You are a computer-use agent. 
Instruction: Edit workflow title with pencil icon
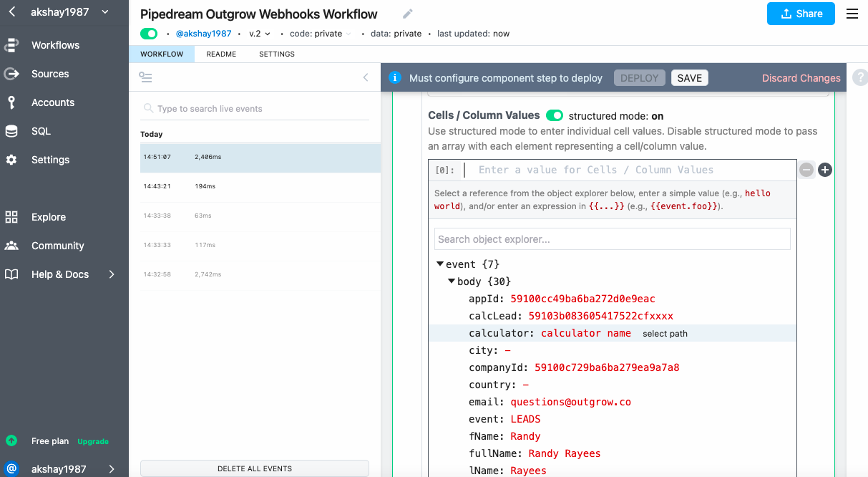point(408,14)
